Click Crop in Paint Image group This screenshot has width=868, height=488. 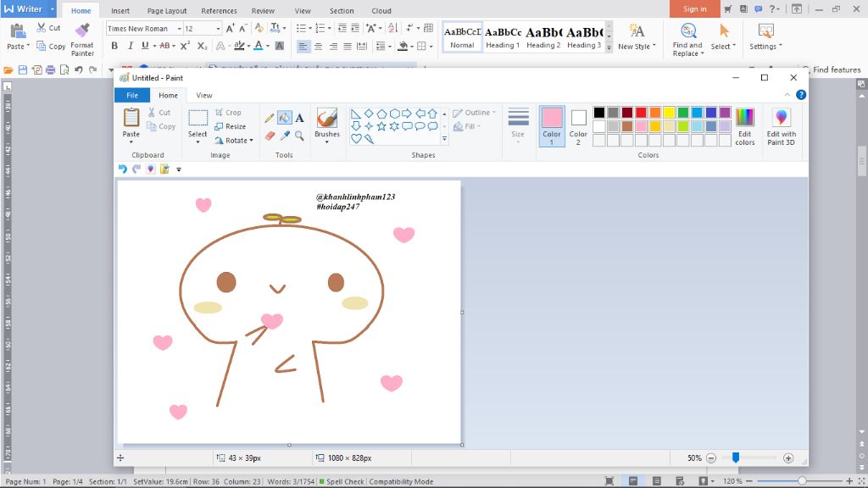228,113
